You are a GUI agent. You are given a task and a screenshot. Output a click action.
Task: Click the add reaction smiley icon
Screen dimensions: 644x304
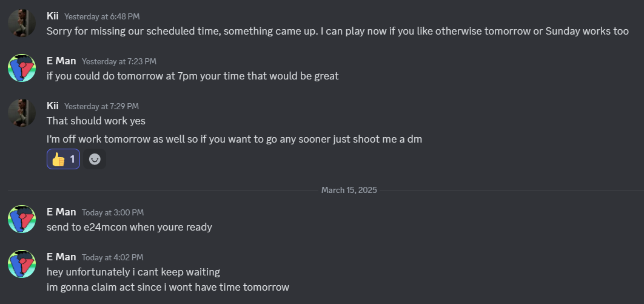95,159
